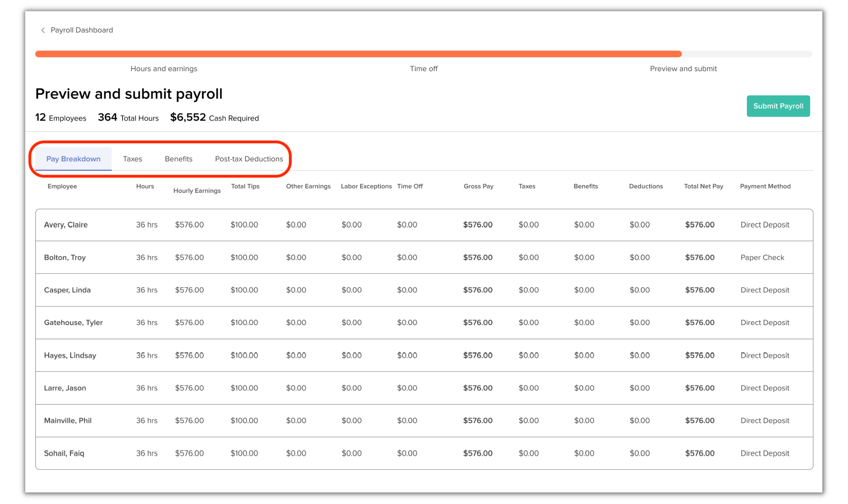Click the Employee column header
Screen dimensions: 848x504
point(62,186)
